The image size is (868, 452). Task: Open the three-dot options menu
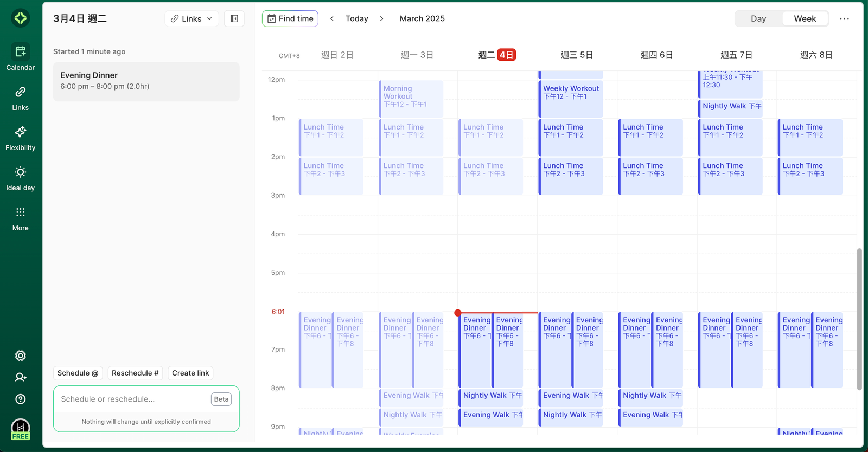844,18
